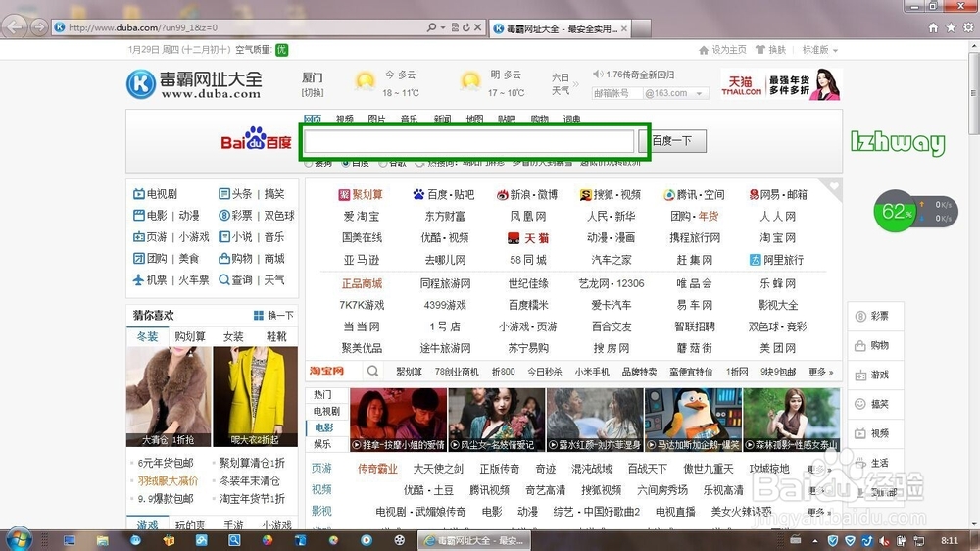980x551 pixels.
Task: Select the 图片 search tab
Action: pos(377,119)
